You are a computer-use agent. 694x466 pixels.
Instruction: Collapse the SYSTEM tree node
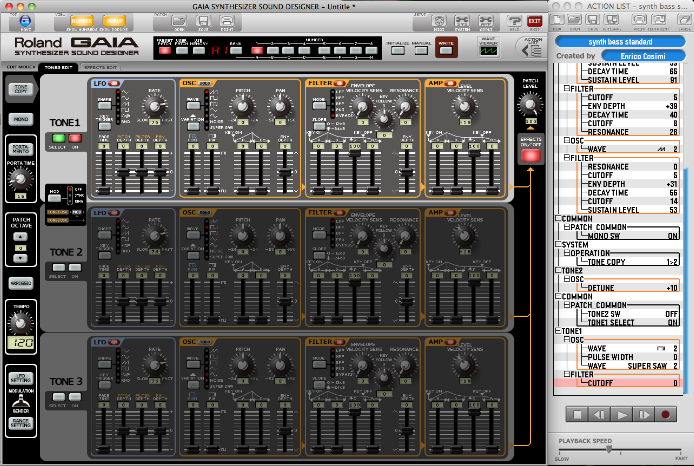(559, 244)
